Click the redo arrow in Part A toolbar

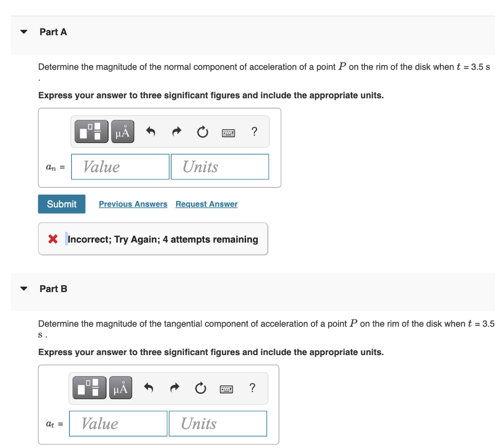pyautogui.click(x=177, y=131)
